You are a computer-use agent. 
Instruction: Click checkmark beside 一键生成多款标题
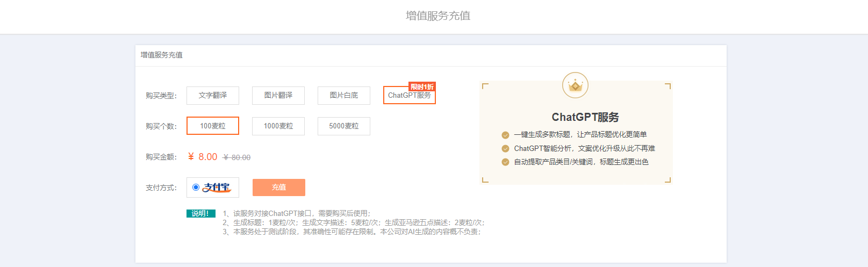tap(505, 135)
